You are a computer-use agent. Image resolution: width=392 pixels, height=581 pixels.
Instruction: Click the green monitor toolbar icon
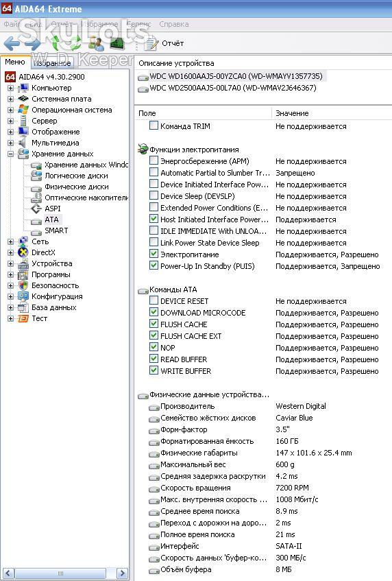pyautogui.click(x=117, y=43)
